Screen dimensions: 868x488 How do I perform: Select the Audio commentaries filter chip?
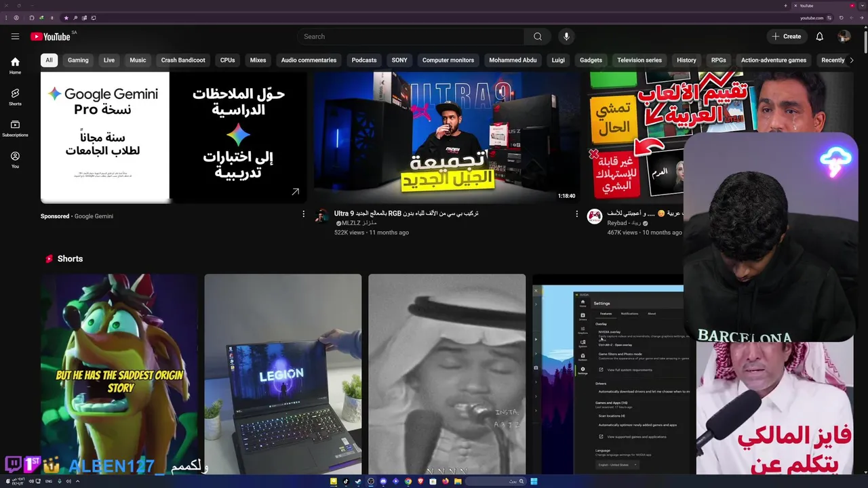click(309, 60)
